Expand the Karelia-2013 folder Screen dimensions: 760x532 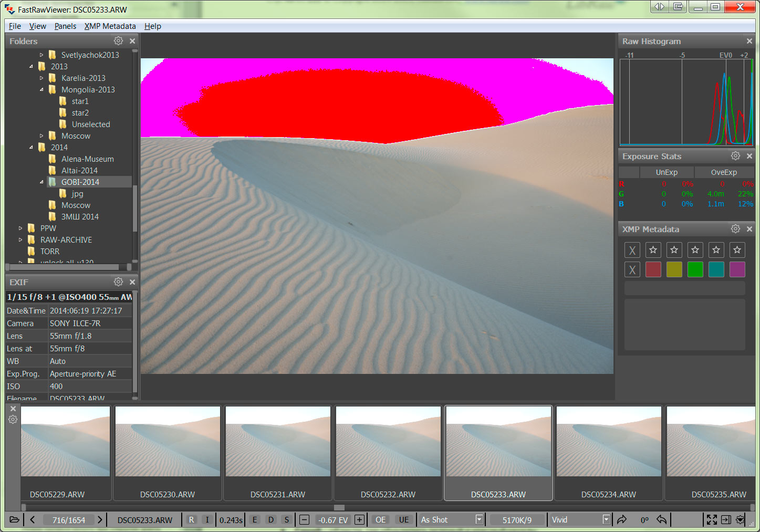coord(42,78)
